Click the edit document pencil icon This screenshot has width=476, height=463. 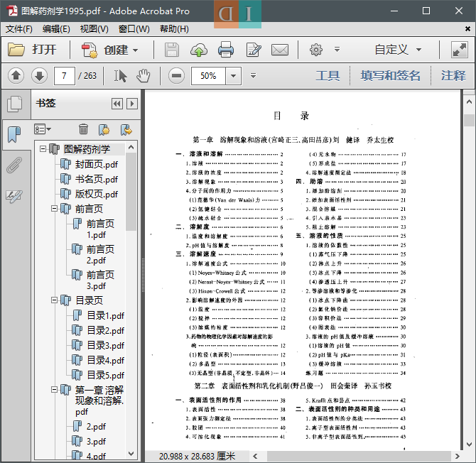tap(254, 50)
